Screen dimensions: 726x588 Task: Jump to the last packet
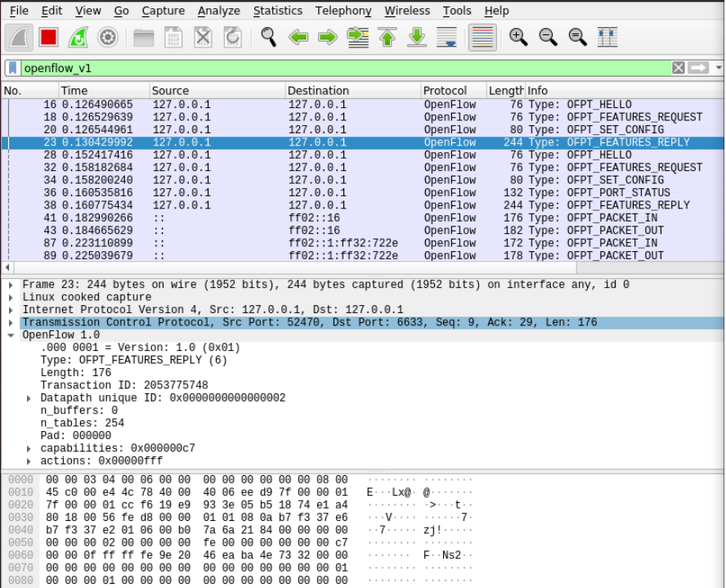(x=417, y=37)
